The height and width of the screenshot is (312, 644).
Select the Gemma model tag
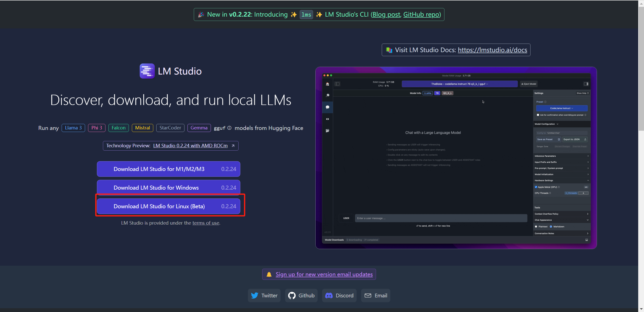(199, 128)
